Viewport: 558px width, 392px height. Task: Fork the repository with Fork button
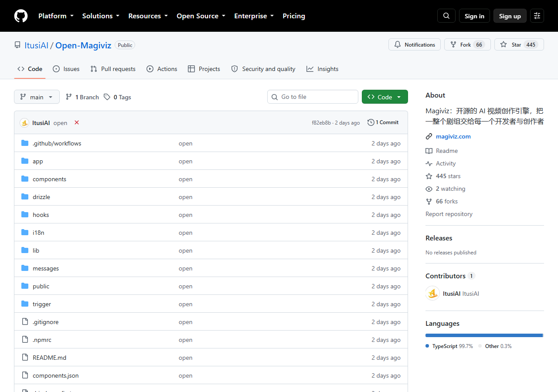[x=467, y=44]
